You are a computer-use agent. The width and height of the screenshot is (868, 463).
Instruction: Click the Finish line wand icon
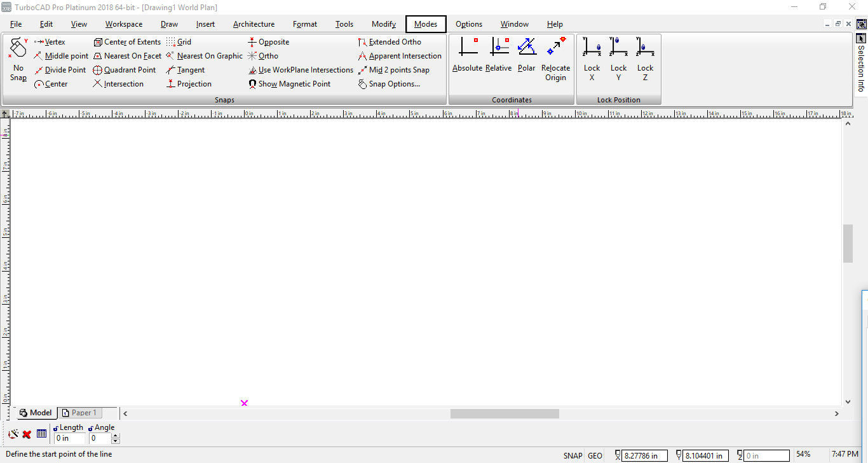(x=13, y=434)
